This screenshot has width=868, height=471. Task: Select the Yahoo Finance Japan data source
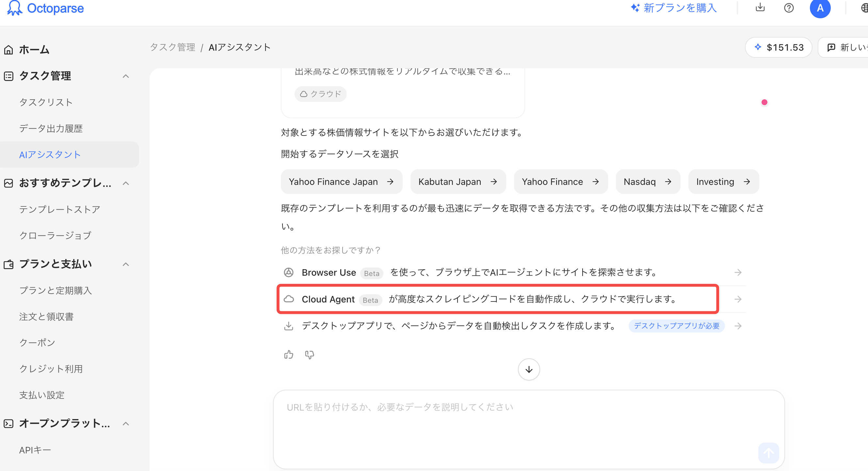click(341, 182)
